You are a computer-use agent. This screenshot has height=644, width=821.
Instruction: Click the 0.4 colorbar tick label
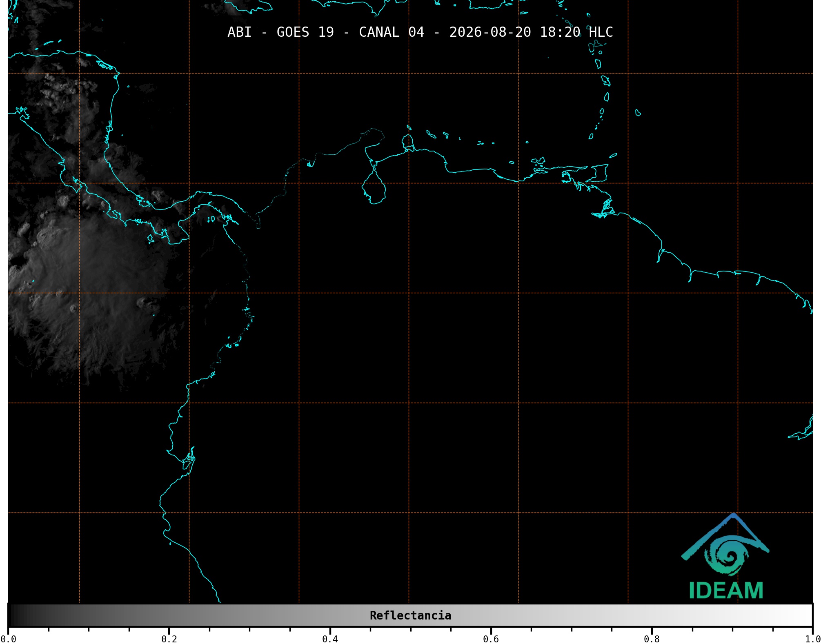click(330, 639)
